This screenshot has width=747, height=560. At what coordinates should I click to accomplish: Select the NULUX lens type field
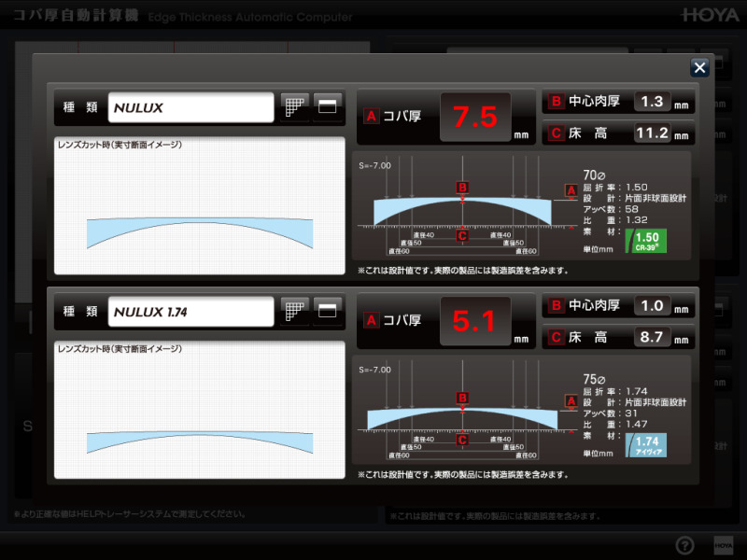tap(191, 107)
